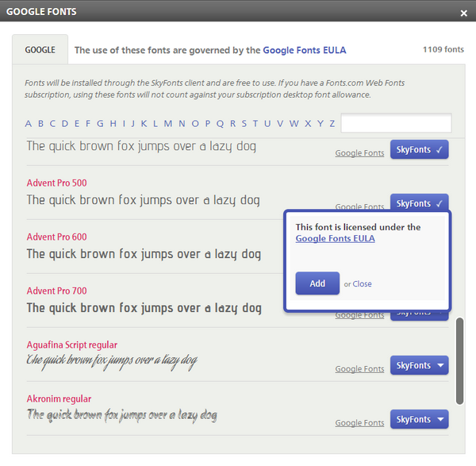Toggle SkyFonts button for Advent Pro 500
This screenshot has width=476, height=466.
(x=419, y=202)
